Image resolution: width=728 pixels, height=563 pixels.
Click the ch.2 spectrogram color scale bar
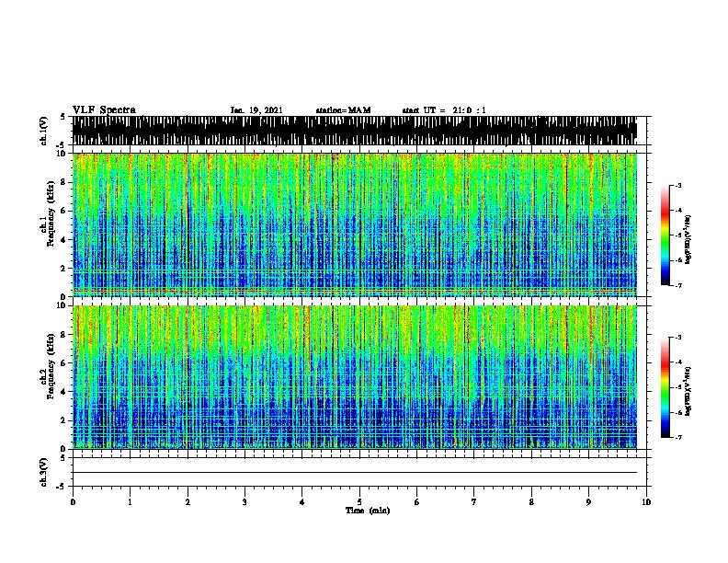(x=665, y=387)
